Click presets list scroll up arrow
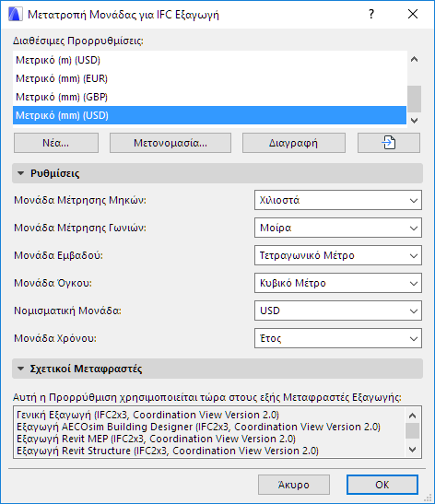The image size is (435, 504). [414, 60]
